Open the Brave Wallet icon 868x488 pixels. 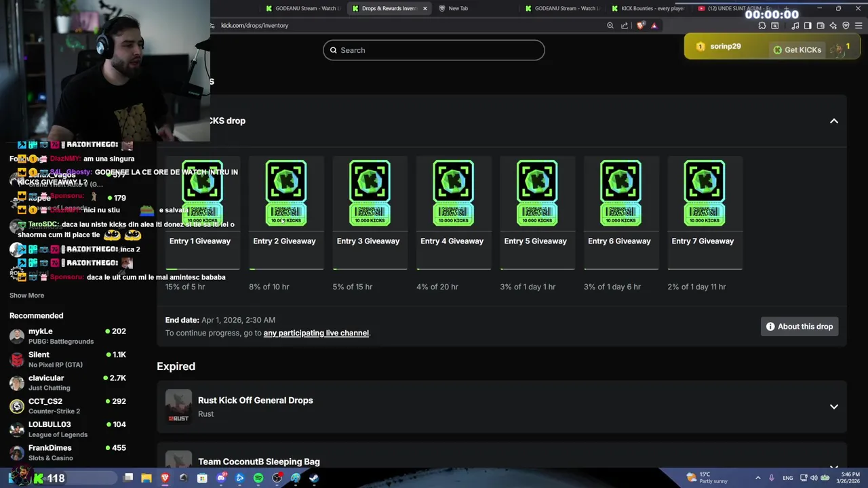coord(821,26)
